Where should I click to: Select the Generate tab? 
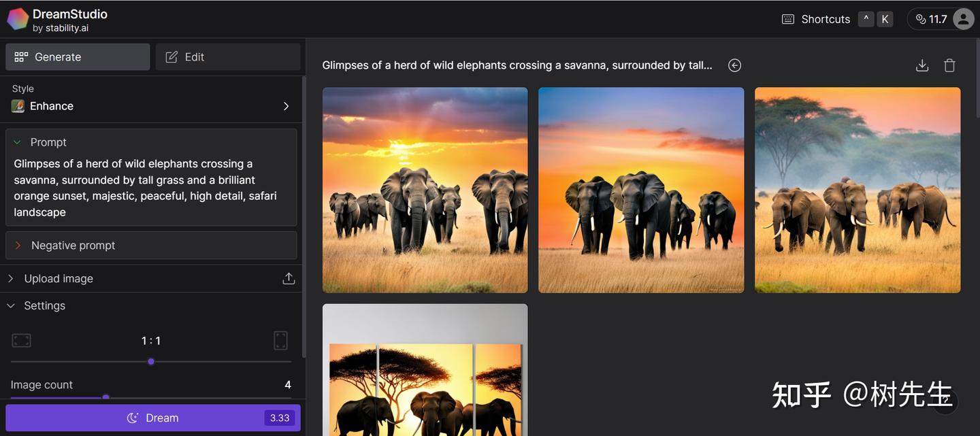click(x=77, y=56)
